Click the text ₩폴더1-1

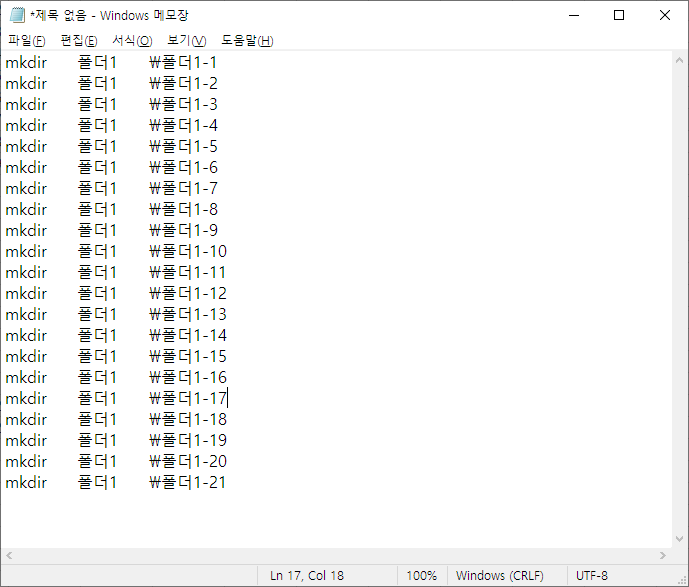pos(183,62)
